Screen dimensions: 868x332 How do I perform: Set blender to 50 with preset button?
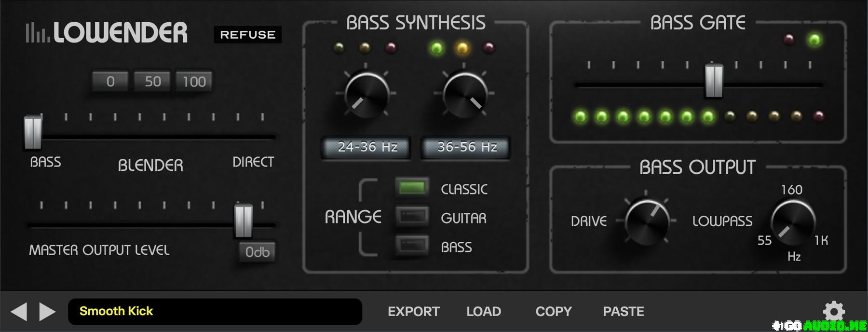pyautogui.click(x=152, y=82)
